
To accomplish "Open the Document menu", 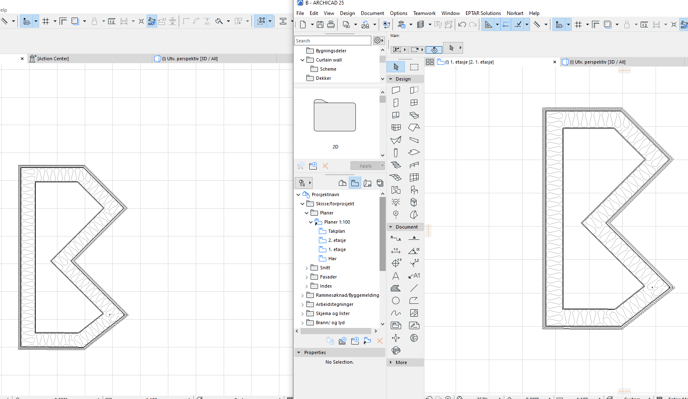I will (x=372, y=13).
